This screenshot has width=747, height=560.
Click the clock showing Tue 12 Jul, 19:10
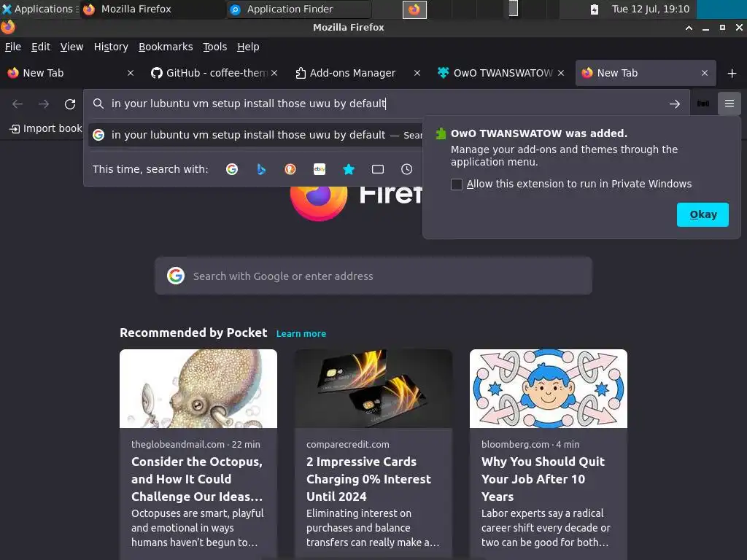tap(650, 9)
